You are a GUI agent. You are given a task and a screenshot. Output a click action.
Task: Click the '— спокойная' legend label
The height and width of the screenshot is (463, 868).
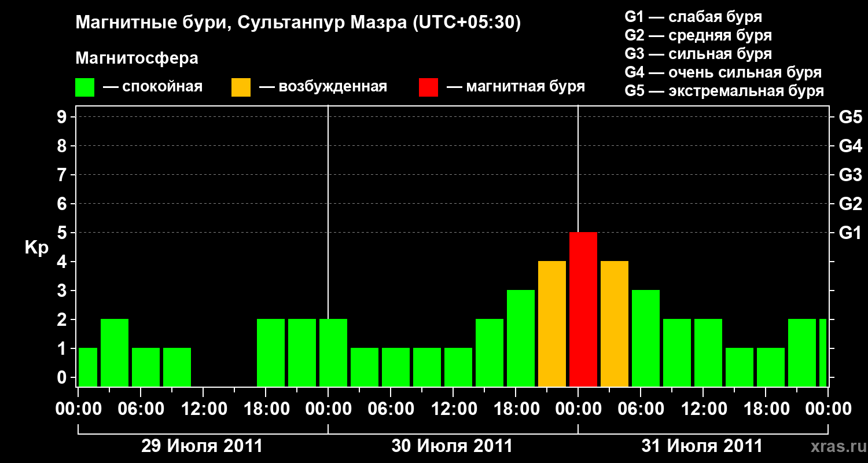pyautogui.click(x=153, y=87)
